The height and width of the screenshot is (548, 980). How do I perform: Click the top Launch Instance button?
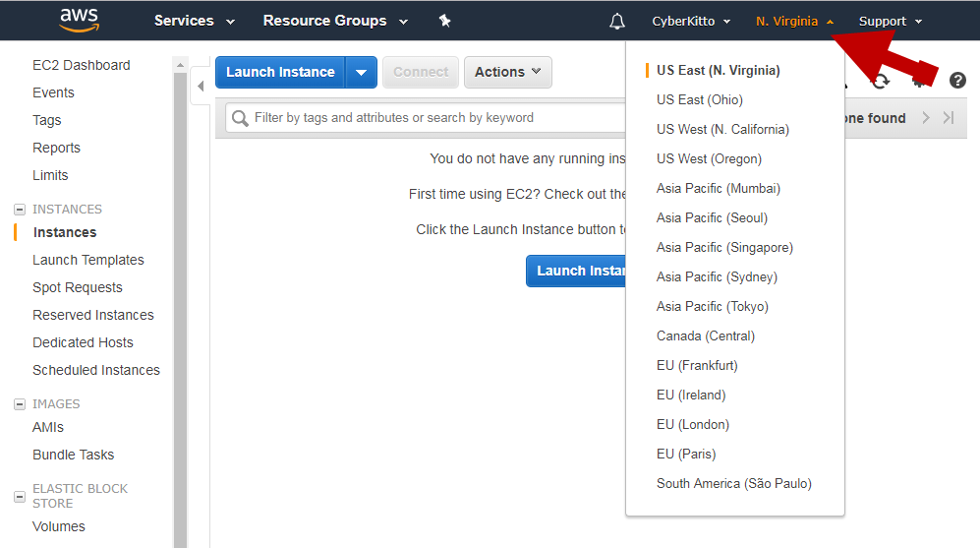[x=280, y=72]
